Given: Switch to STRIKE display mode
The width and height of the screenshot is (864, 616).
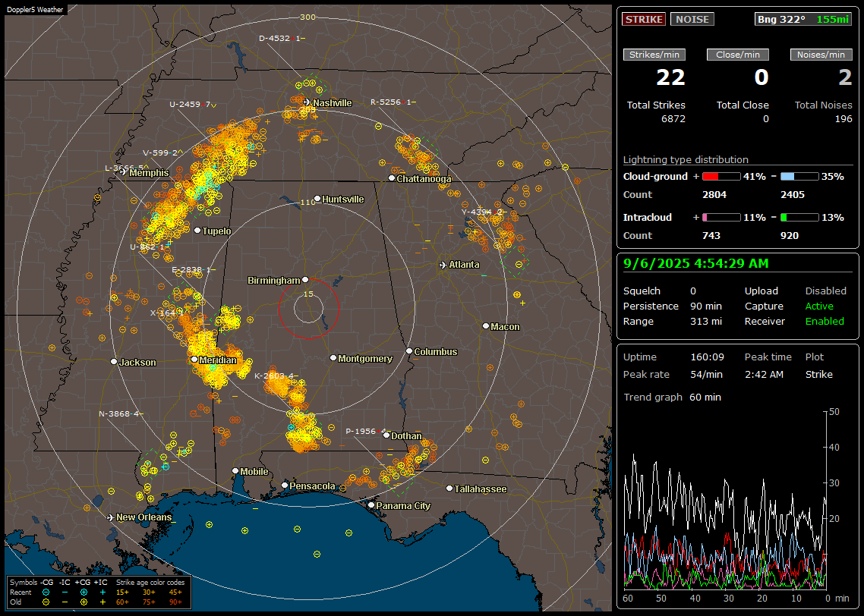Looking at the screenshot, I should [644, 19].
